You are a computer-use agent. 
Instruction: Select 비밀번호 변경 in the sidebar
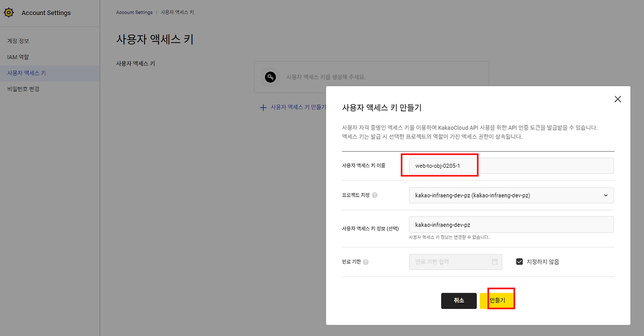tap(23, 89)
